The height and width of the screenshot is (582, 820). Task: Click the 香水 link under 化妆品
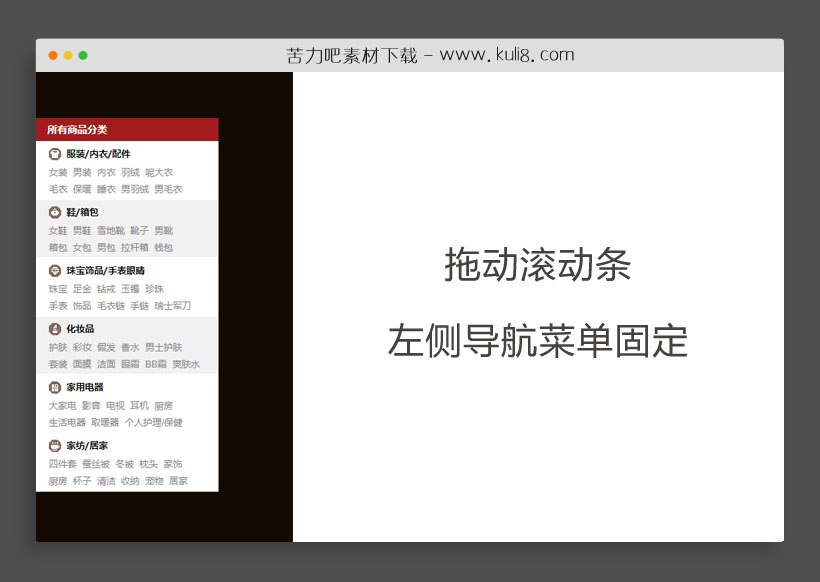coord(130,348)
